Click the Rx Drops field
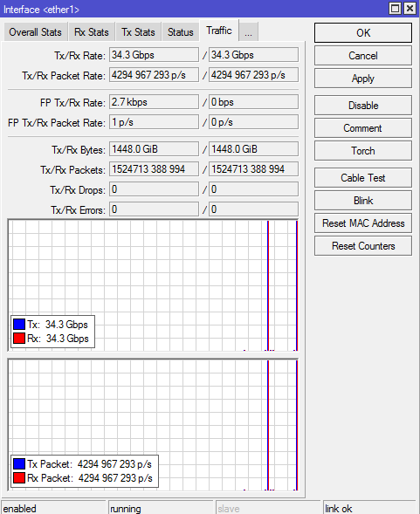 click(253, 189)
